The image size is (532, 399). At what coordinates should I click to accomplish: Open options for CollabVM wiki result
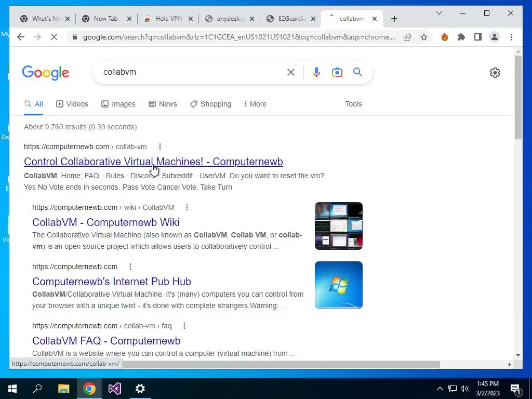(x=187, y=207)
